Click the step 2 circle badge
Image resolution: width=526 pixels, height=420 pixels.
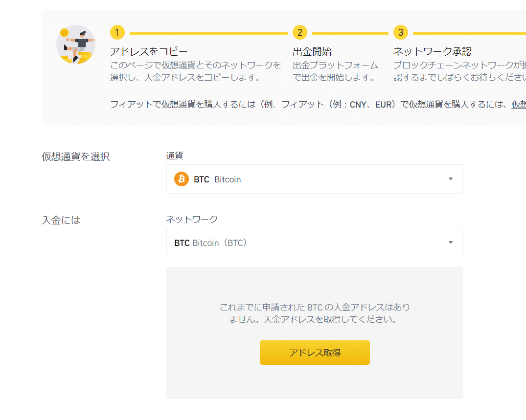[x=299, y=33]
